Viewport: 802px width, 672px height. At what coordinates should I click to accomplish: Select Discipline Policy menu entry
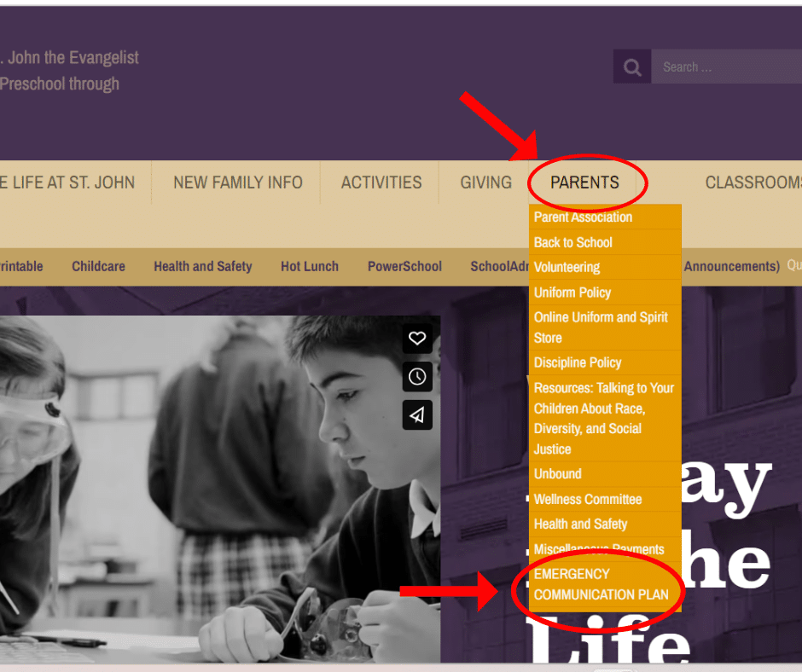pyautogui.click(x=605, y=362)
